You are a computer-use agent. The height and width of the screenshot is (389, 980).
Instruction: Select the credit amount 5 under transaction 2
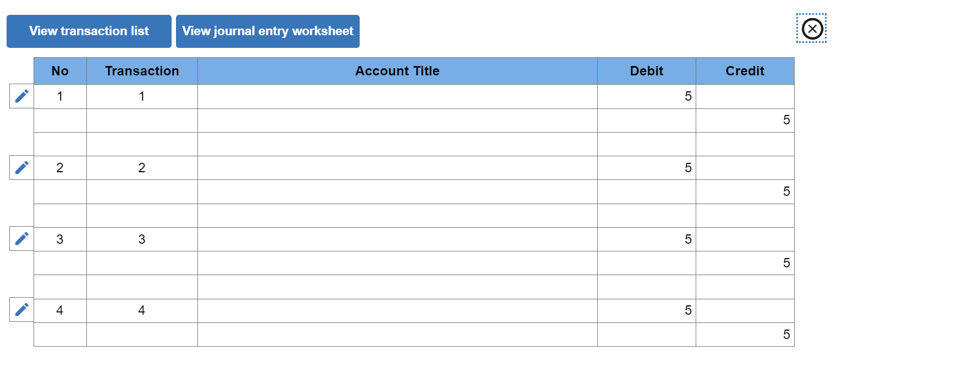pos(745,191)
